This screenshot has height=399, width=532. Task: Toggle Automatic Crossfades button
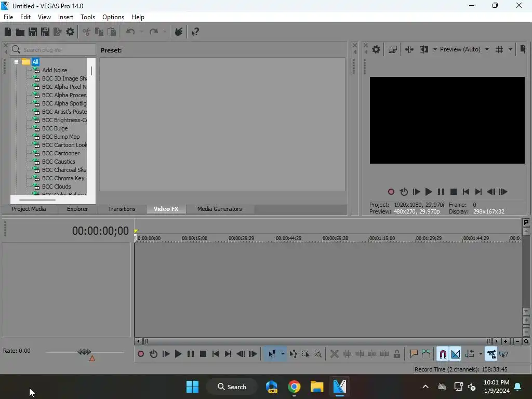tap(456, 354)
